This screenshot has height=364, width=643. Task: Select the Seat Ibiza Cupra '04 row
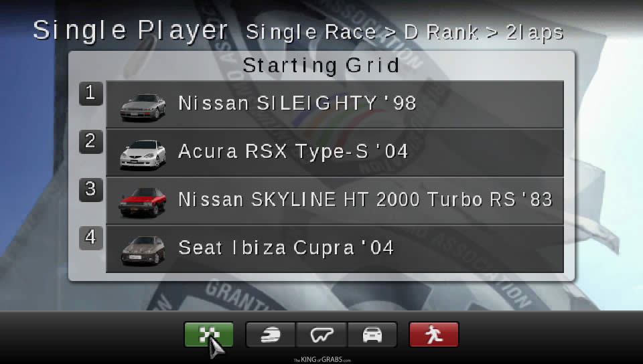[x=335, y=249]
